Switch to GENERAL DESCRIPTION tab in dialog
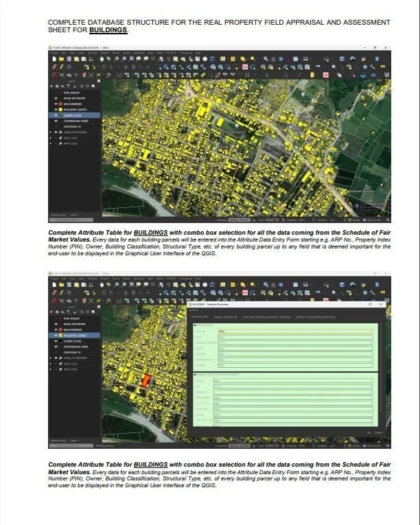The image size is (420, 525). coord(225,317)
